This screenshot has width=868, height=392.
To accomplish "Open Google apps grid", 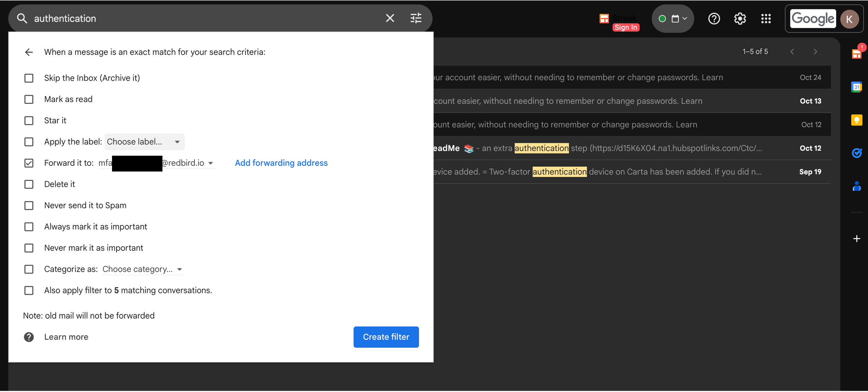I will 766,19.
